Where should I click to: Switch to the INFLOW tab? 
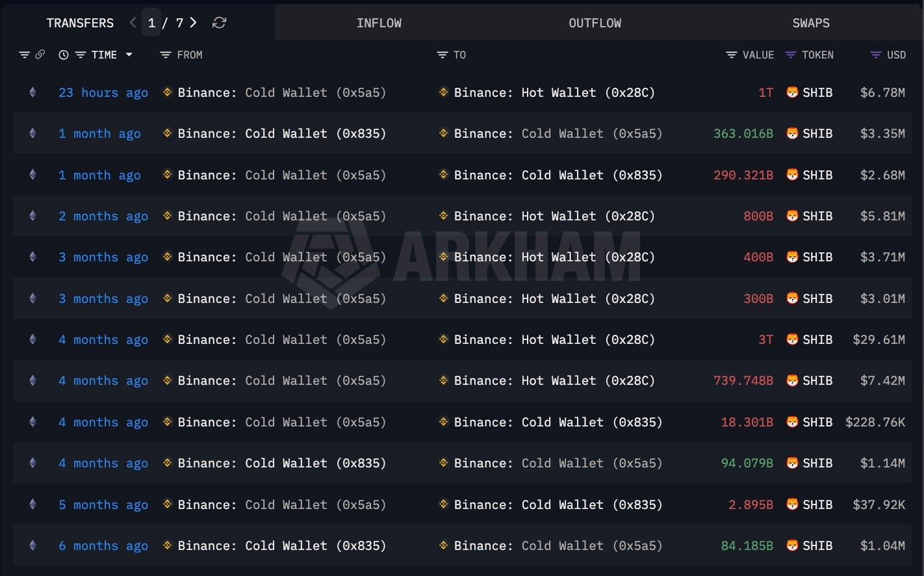(379, 23)
